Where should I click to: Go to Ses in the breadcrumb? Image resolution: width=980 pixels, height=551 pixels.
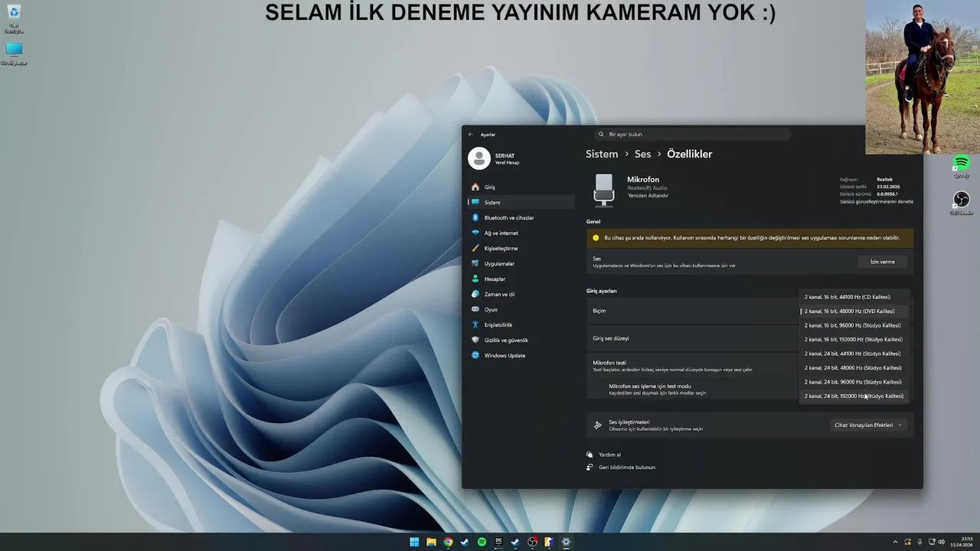click(x=642, y=154)
